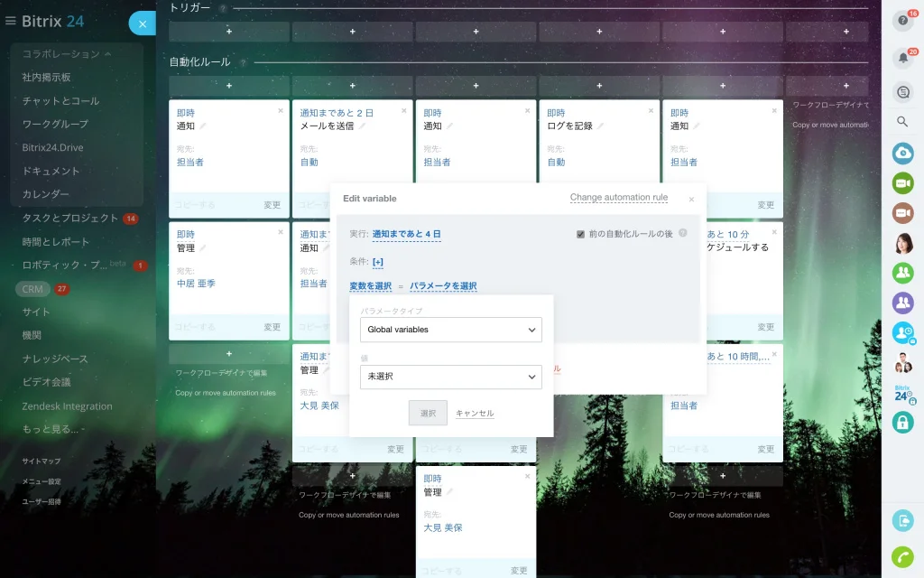
Task: Open the green phone call icon
Action: 902,557
